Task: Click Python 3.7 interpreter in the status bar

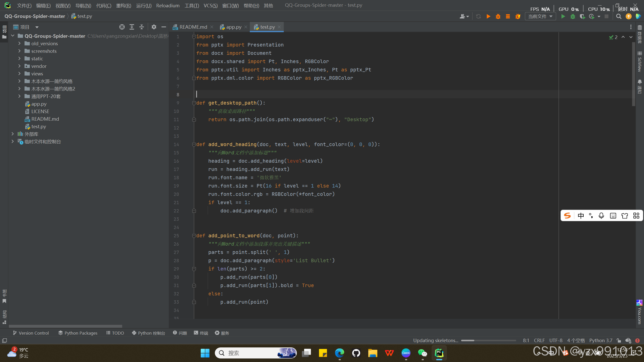Action: click(601, 340)
